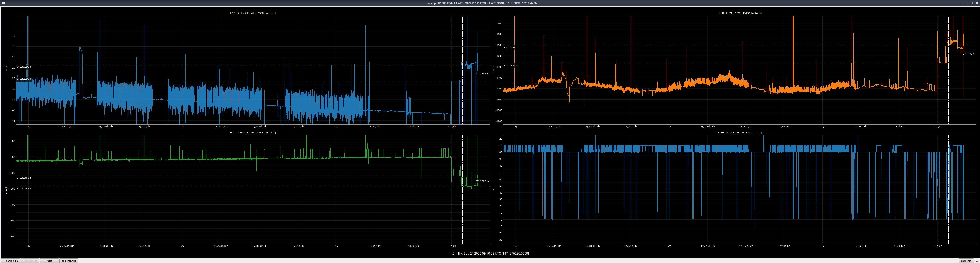Click the Y1=-1264.79 cursor label
Viewport: 980px width, 263px height.
coord(511,65)
